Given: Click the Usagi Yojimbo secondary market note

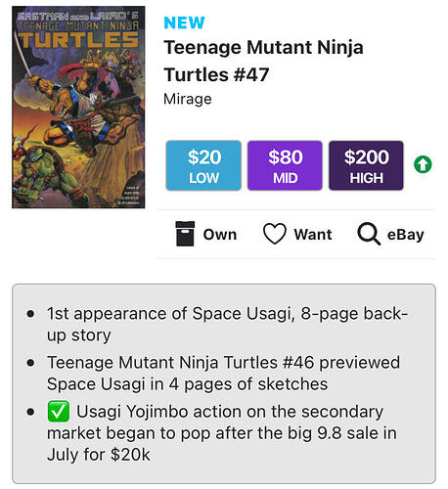Looking at the screenshot, I should click(x=222, y=433).
